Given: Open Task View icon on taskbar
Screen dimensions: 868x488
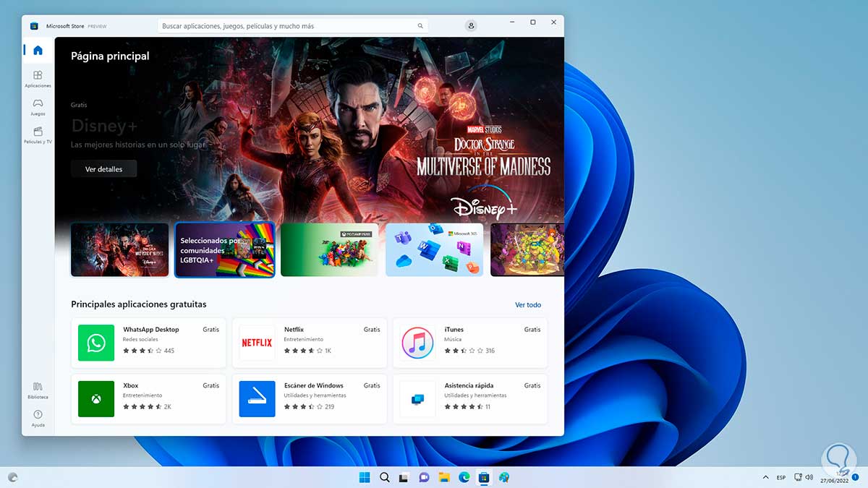Looking at the screenshot, I should coord(404,477).
